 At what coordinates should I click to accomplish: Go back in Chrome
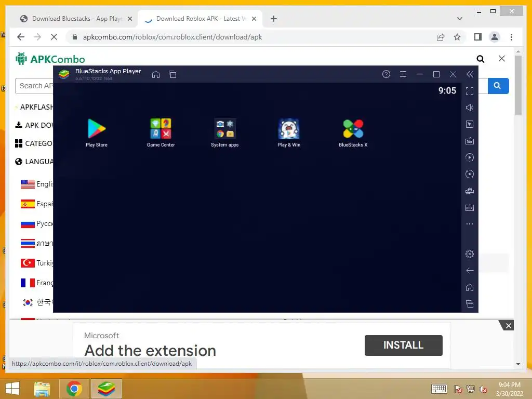coord(21,37)
